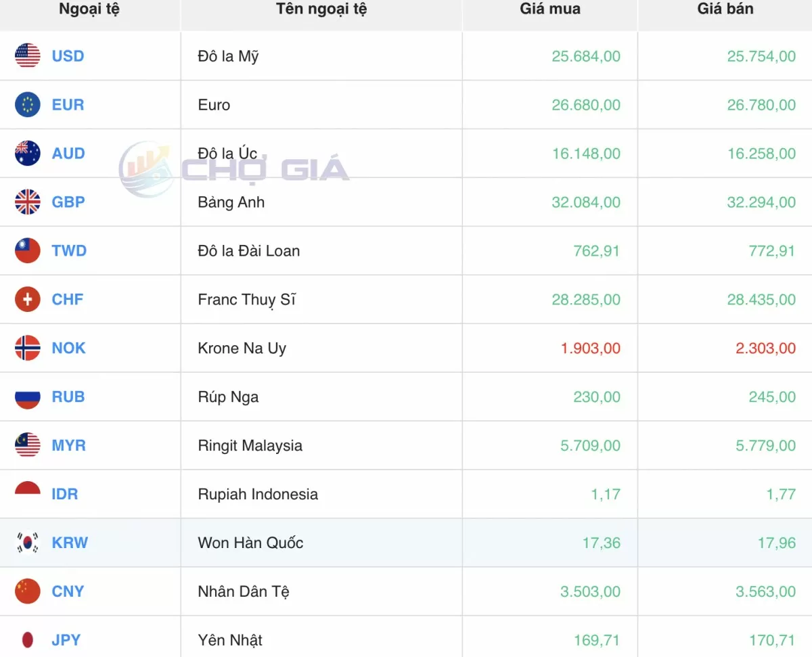This screenshot has height=657, width=812.
Task: Click the Tên ngoại tệ column header
Action: coord(321,9)
